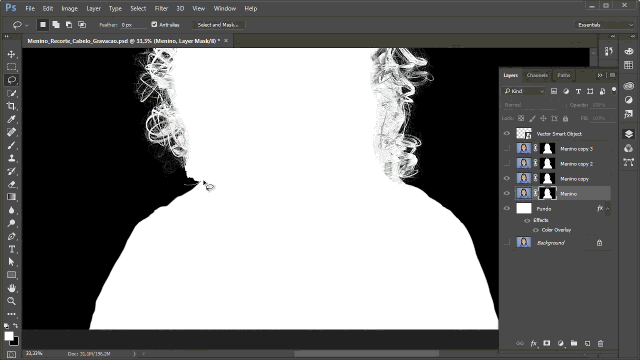Select the Clone Stamp tool
The height and width of the screenshot is (360, 640).
(11, 158)
